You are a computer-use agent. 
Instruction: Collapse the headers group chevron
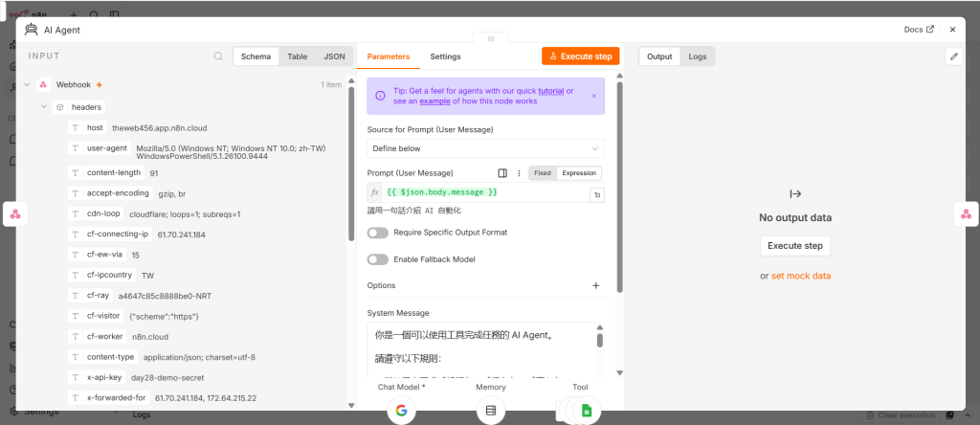44,107
